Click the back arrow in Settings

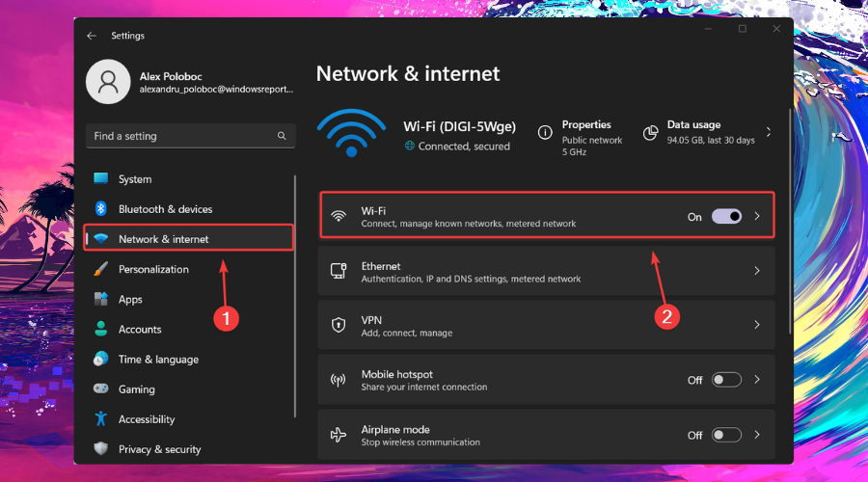(x=92, y=36)
